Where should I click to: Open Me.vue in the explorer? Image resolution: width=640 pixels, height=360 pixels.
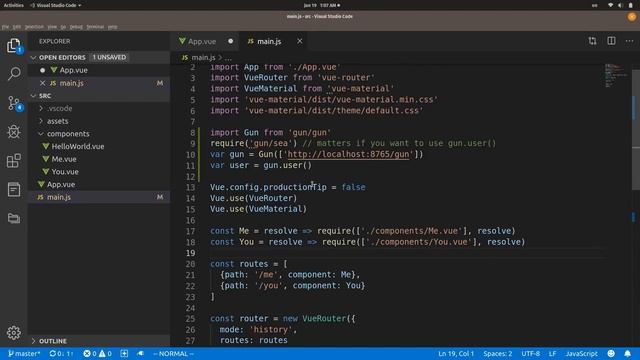pos(64,159)
